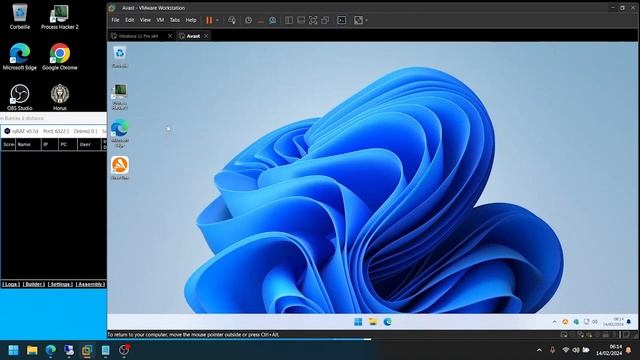Open the njRAT Assembly link
Image resolution: width=640 pixels, height=360 pixels.
coord(90,284)
